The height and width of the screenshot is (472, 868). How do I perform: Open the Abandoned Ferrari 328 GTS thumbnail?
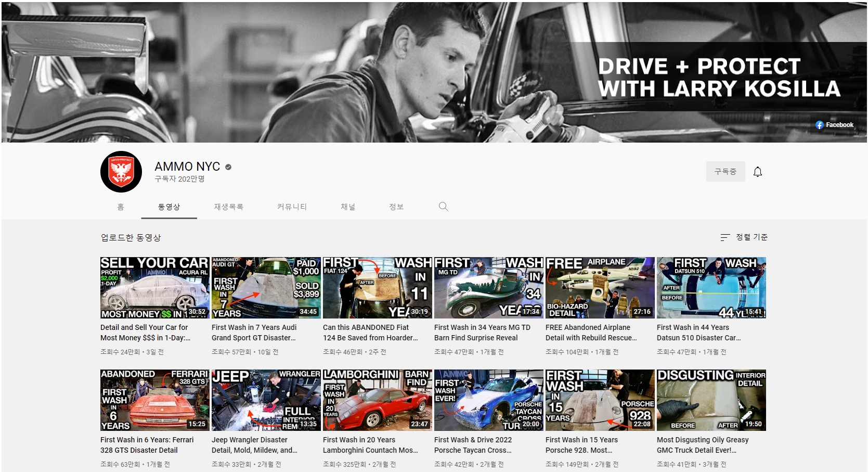coord(154,400)
